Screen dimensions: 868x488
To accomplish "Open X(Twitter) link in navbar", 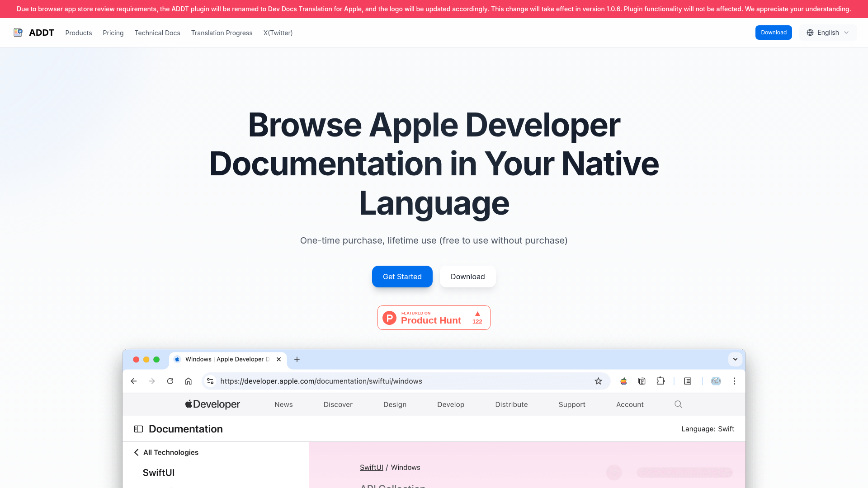I will pos(278,33).
